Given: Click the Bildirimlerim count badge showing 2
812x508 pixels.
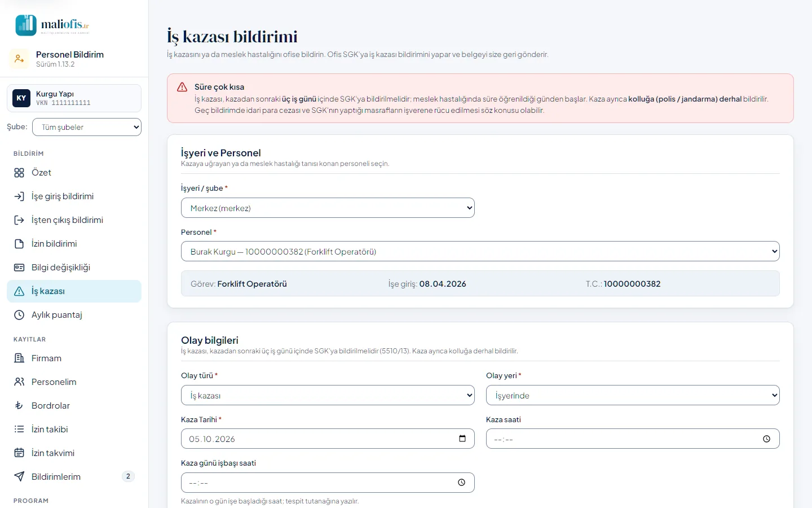Looking at the screenshot, I should [128, 476].
